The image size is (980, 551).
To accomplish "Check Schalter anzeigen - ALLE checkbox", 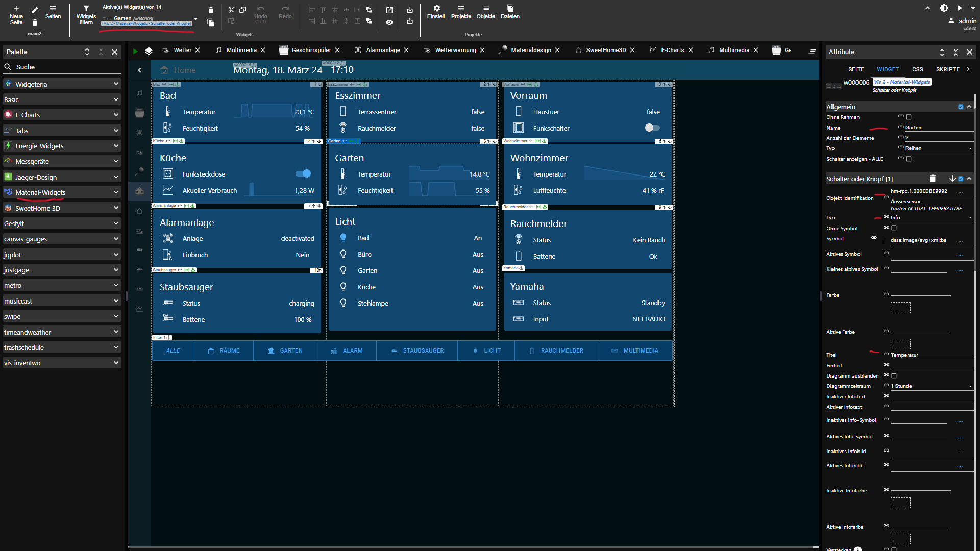I will (909, 159).
